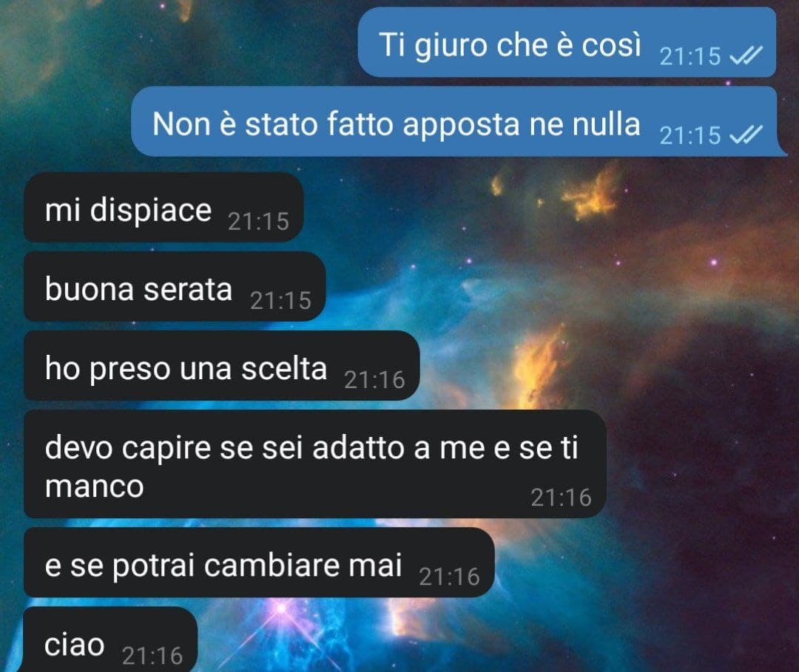
Task: Click the 21:16 timestamp beside 'cambiare mai'
Action: tap(450, 577)
